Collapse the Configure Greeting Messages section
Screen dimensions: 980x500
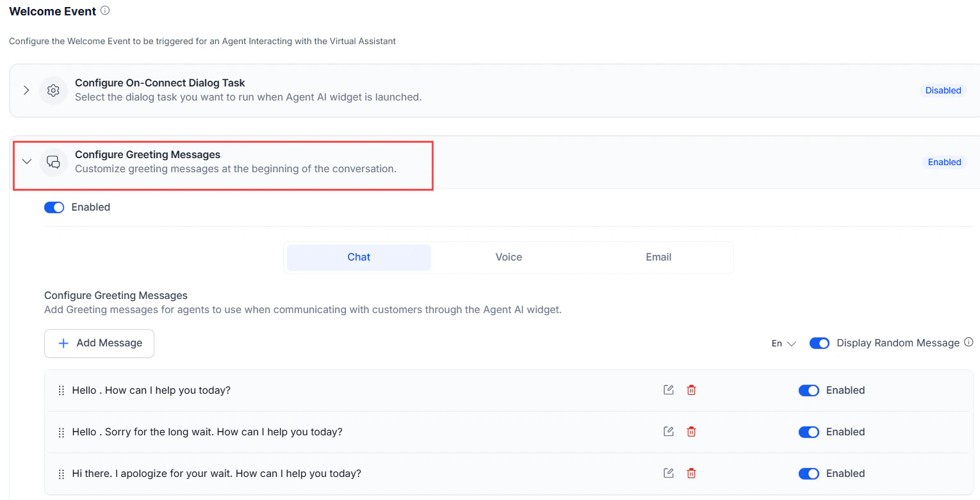pos(26,162)
